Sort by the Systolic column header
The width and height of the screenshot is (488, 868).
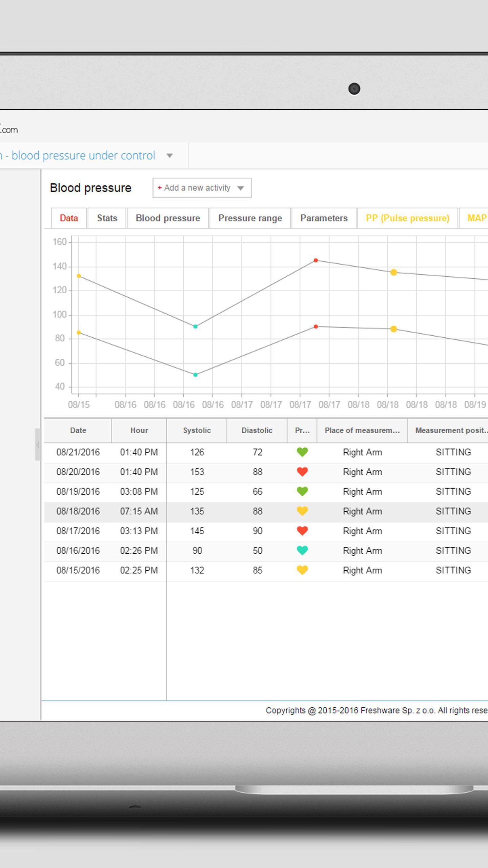pyautogui.click(x=197, y=430)
